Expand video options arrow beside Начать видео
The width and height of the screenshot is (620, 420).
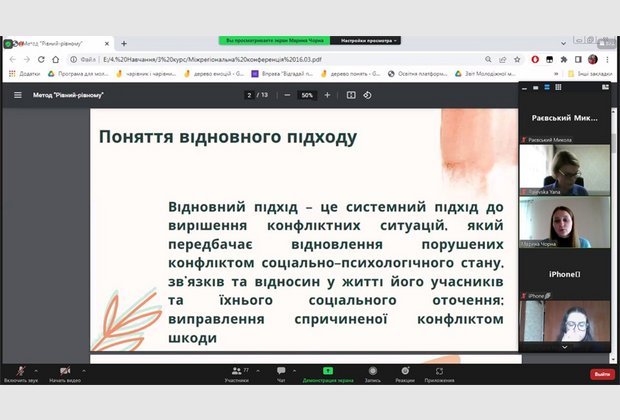click(84, 371)
